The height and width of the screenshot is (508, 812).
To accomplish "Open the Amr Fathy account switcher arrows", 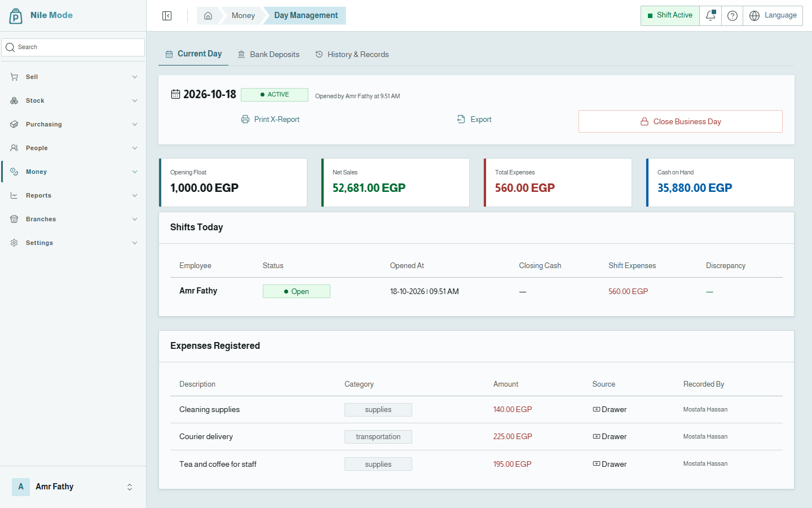I will 130,487.
